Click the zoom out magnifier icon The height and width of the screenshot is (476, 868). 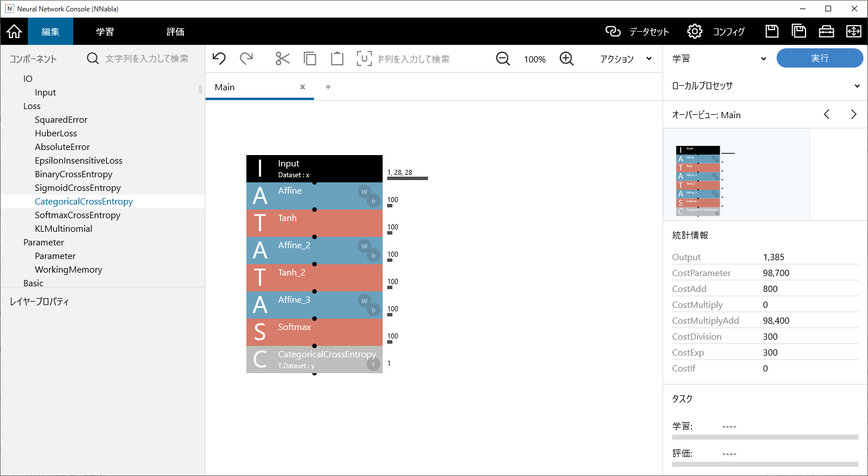point(503,59)
